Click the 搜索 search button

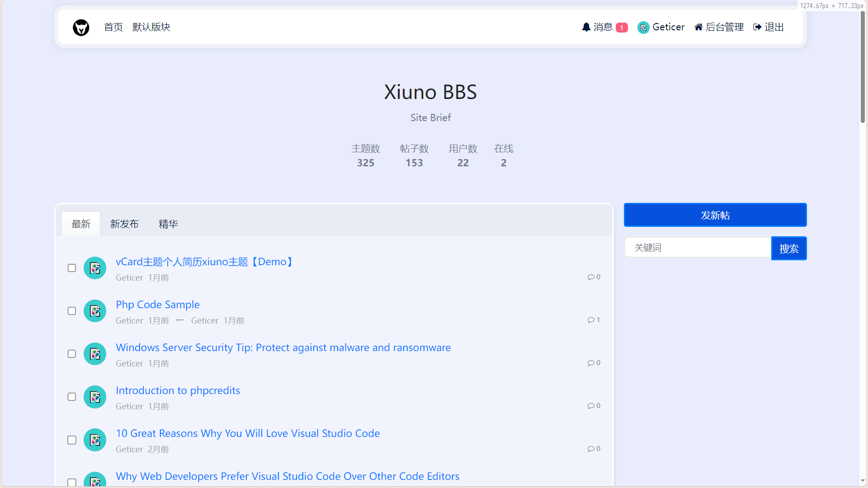[789, 249]
